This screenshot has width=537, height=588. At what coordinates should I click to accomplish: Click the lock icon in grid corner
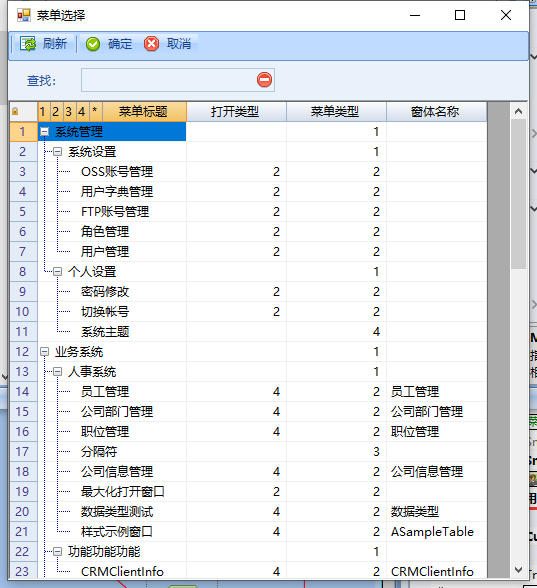(15, 111)
